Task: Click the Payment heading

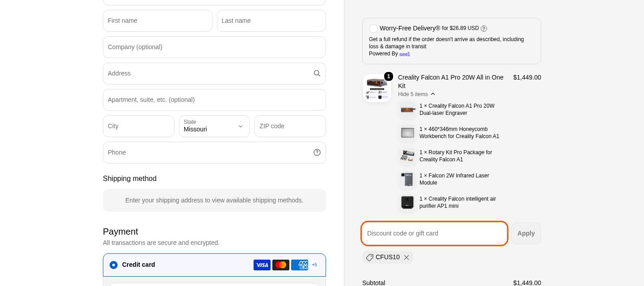Action: [x=120, y=231]
